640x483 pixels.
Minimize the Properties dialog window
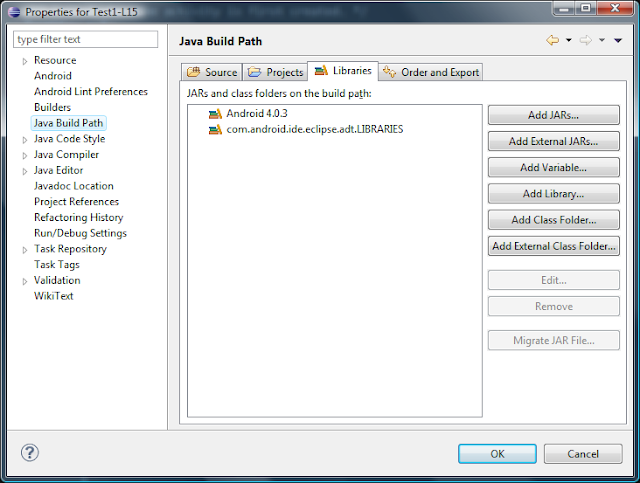click(564, 9)
